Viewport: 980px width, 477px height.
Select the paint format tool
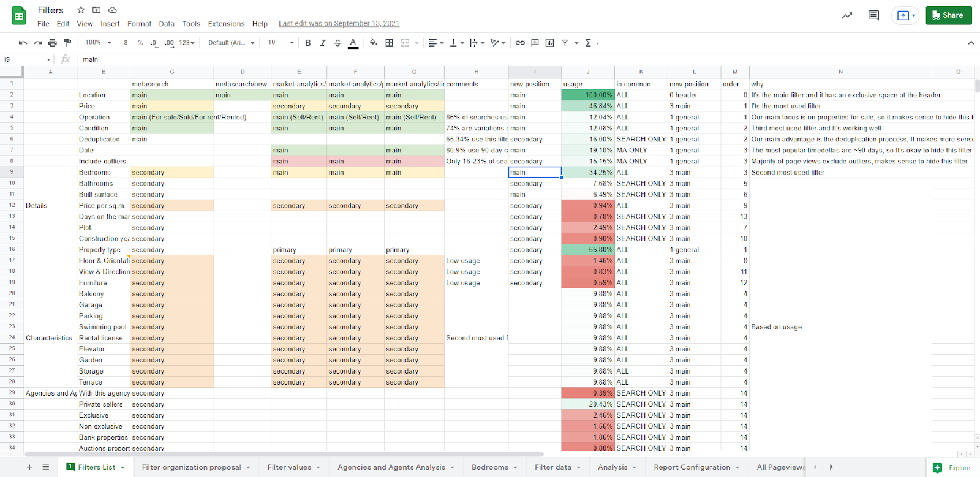pos(67,43)
